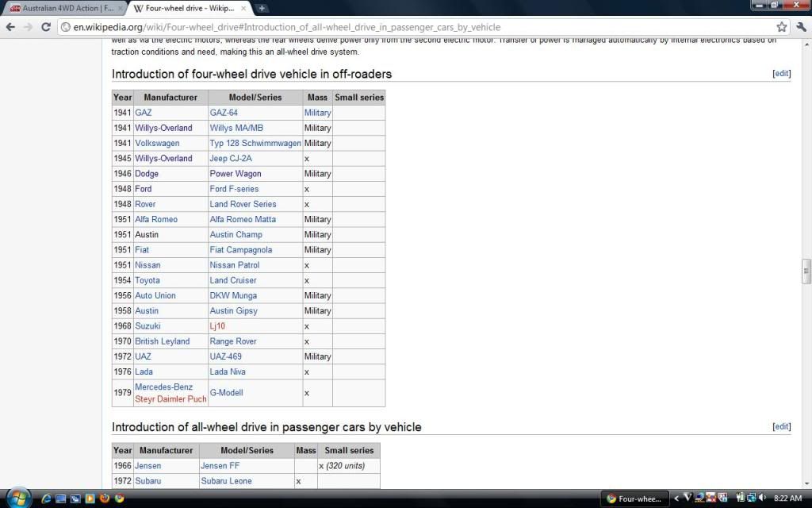
Task: Open the volume speaker tray icon
Action: point(762,498)
